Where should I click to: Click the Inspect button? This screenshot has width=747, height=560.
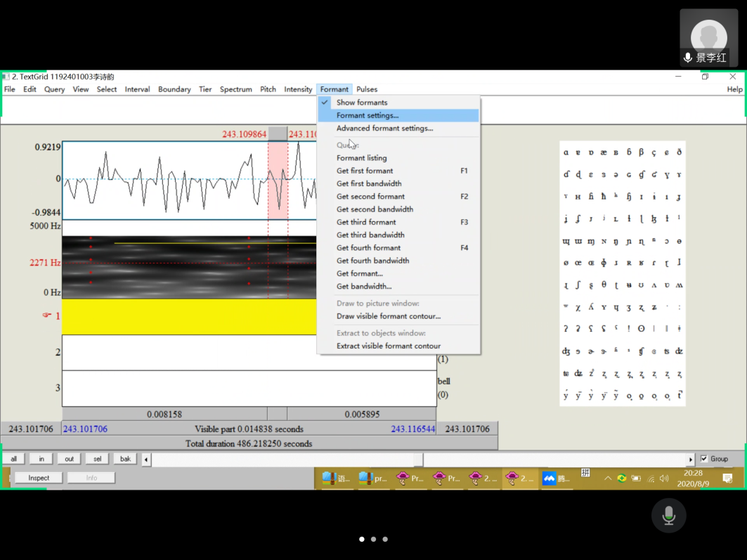pos(39,478)
